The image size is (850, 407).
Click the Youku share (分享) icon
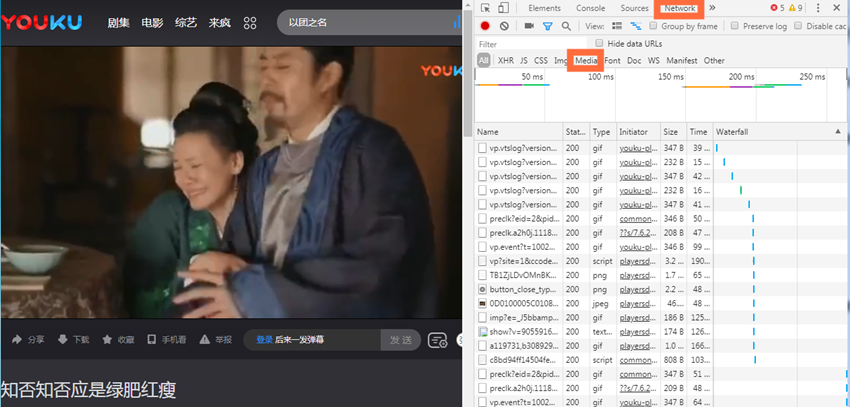[17, 340]
